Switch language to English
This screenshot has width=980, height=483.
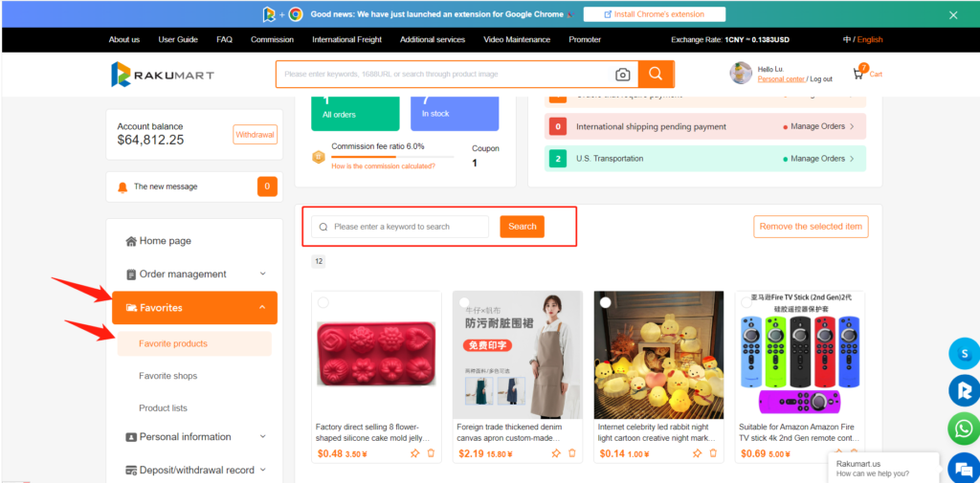(870, 39)
